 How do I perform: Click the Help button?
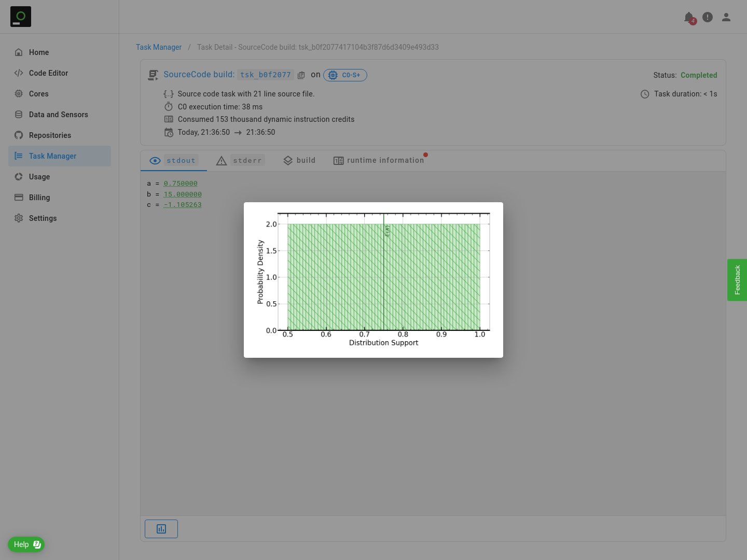pyautogui.click(x=26, y=544)
